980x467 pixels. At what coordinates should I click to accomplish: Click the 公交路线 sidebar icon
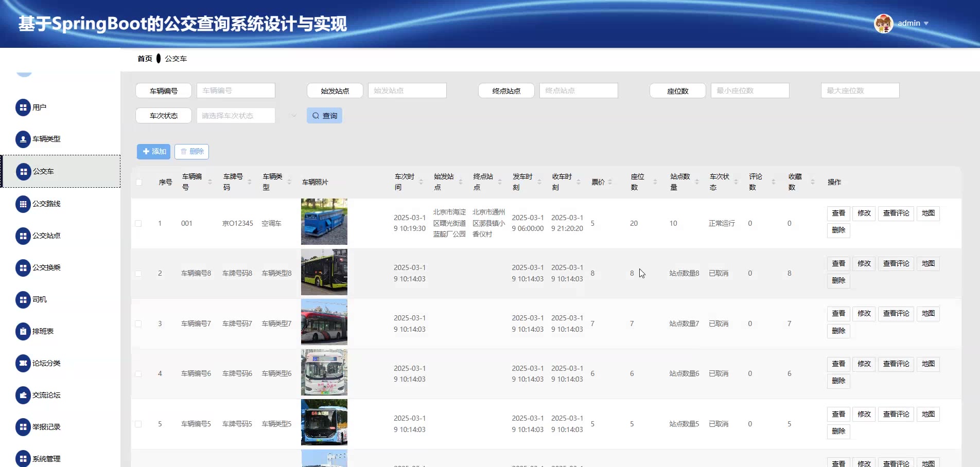[x=23, y=204]
